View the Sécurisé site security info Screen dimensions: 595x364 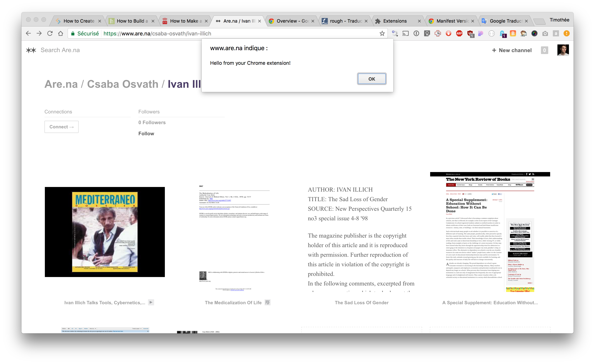[85, 34]
